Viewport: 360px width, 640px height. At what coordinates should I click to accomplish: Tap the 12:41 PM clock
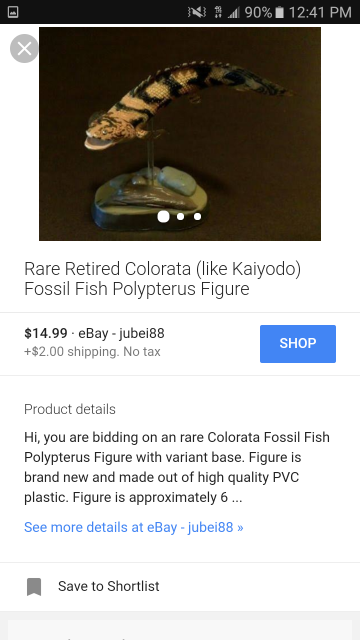320,12
